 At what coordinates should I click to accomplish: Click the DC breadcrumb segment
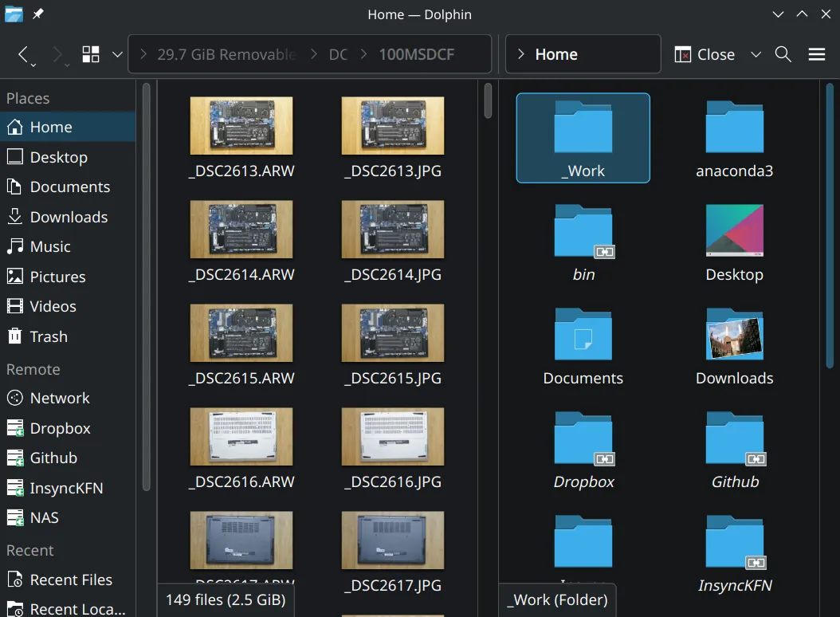(x=338, y=54)
